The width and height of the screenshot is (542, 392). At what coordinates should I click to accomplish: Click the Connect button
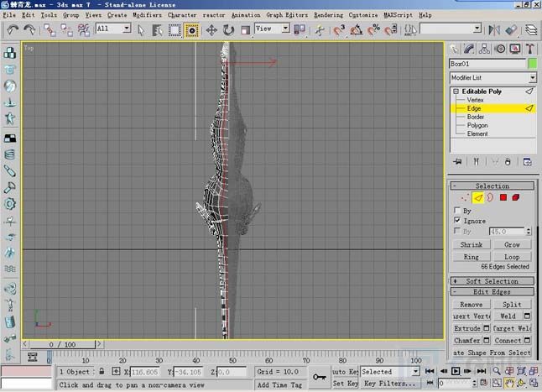pos(508,341)
